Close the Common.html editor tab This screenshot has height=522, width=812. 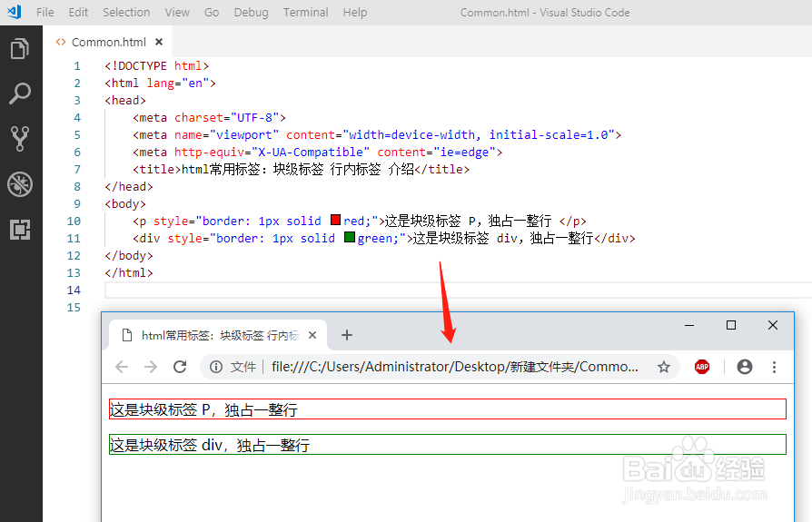pos(159,42)
